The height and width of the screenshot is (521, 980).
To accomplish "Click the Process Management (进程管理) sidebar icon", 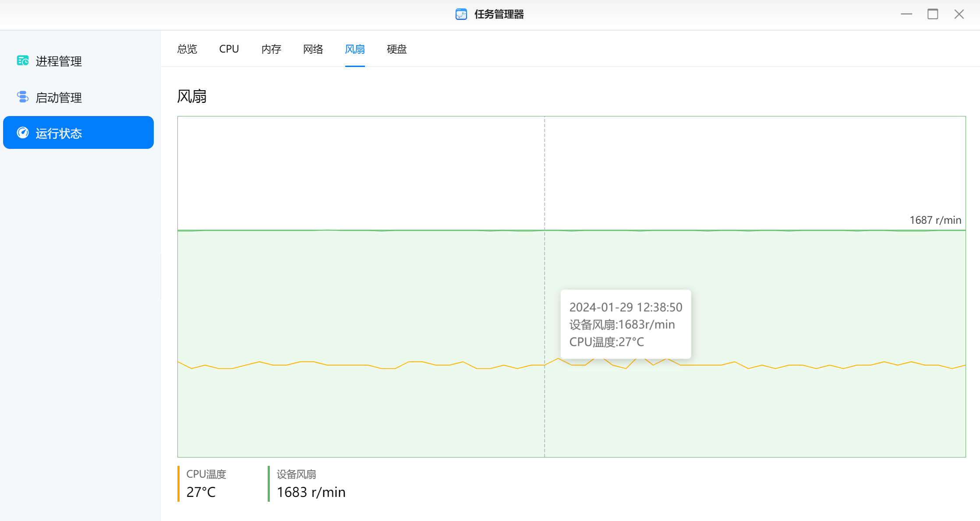I will (x=23, y=61).
